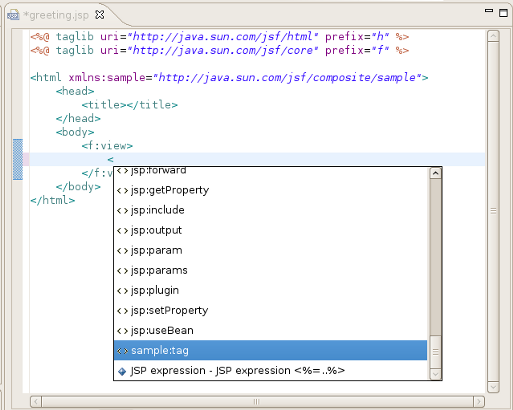Choose jsp:getProperty from the completion list

(x=270, y=190)
